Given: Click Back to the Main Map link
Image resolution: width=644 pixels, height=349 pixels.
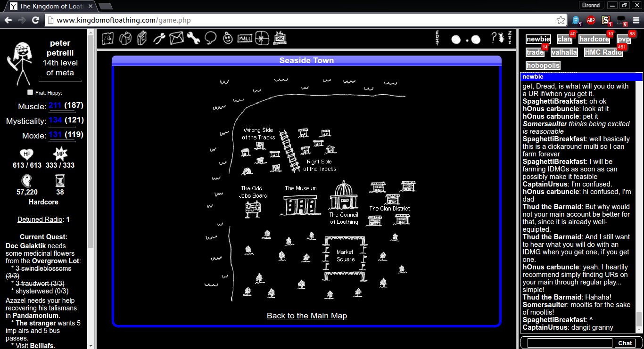Looking at the screenshot, I should [307, 316].
